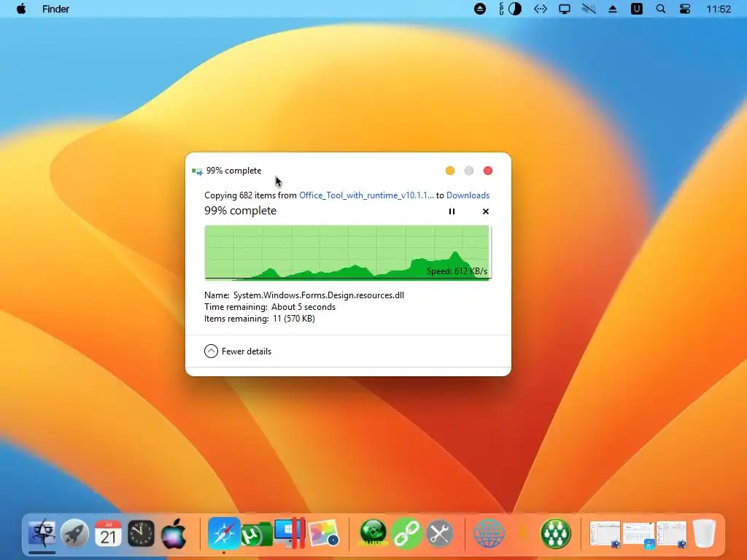Open Launchpad rocket in the dock
747x560 pixels.
coord(75,533)
